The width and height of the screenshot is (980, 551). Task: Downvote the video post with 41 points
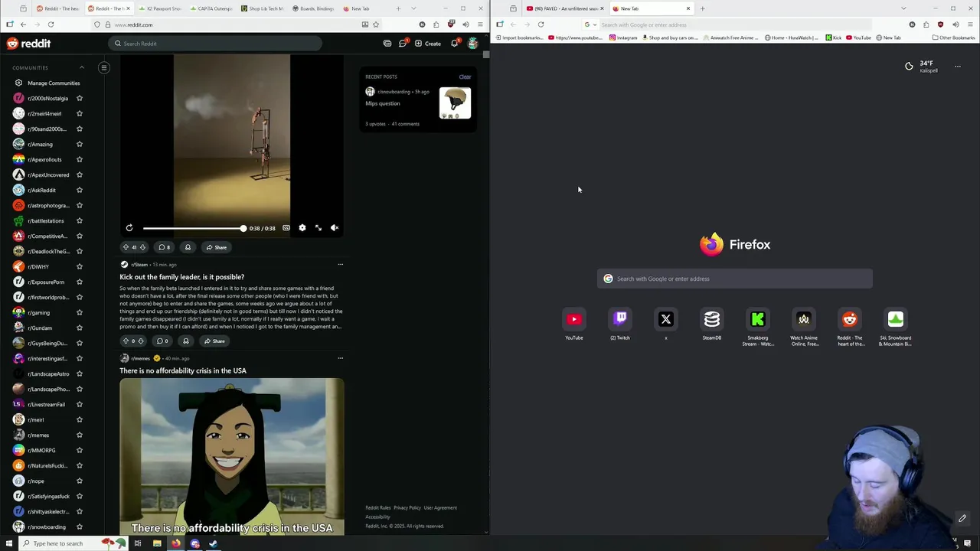[142, 247]
